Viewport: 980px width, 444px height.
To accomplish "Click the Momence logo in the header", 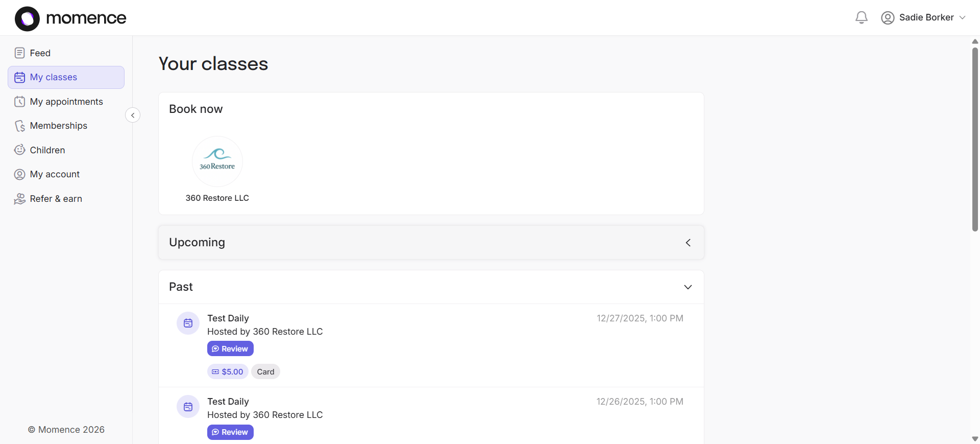I will (x=70, y=18).
